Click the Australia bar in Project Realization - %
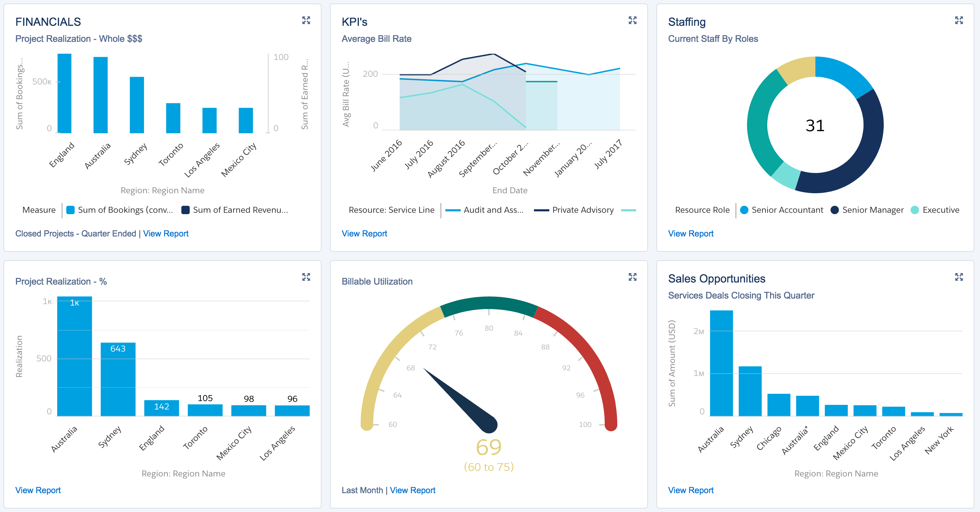The image size is (980, 512). point(75,357)
